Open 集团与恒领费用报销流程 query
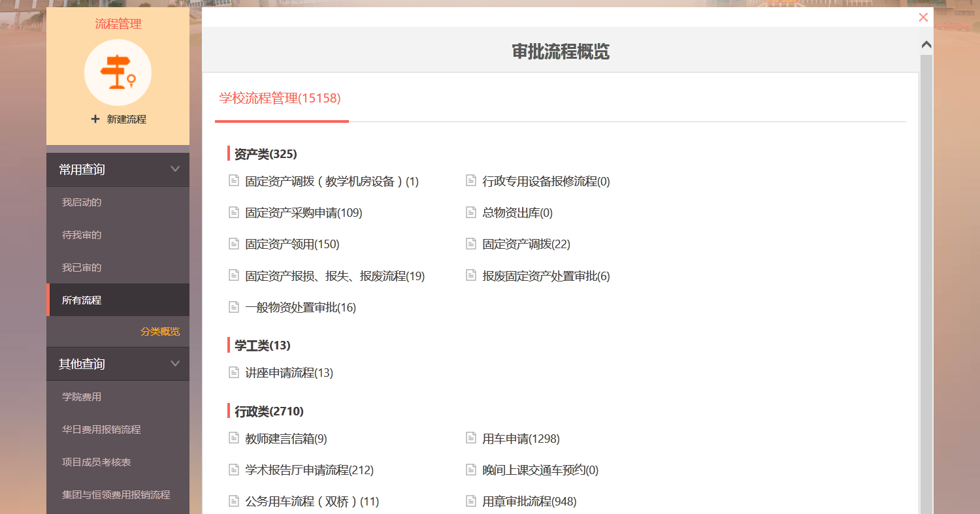The image size is (980, 514). click(118, 495)
